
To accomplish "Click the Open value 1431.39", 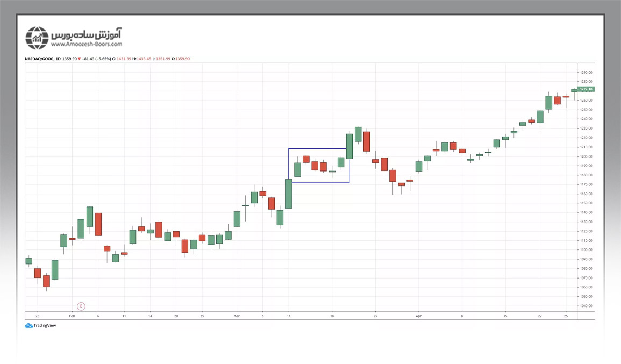I will (120, 59).
